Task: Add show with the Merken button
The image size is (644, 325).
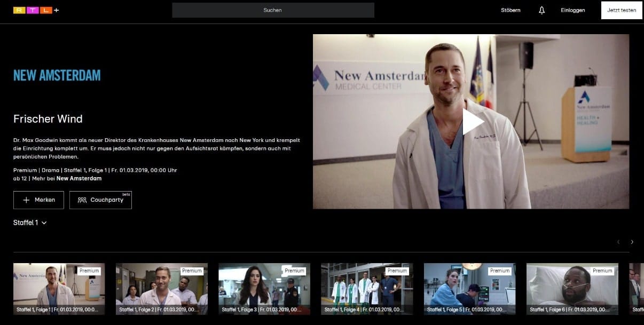Action: coord(38,200)
